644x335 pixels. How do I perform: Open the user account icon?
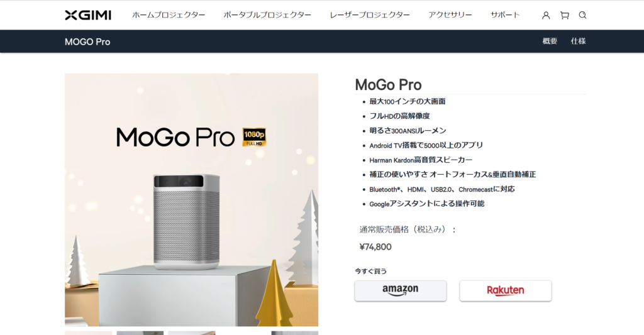tap(546, 15)
